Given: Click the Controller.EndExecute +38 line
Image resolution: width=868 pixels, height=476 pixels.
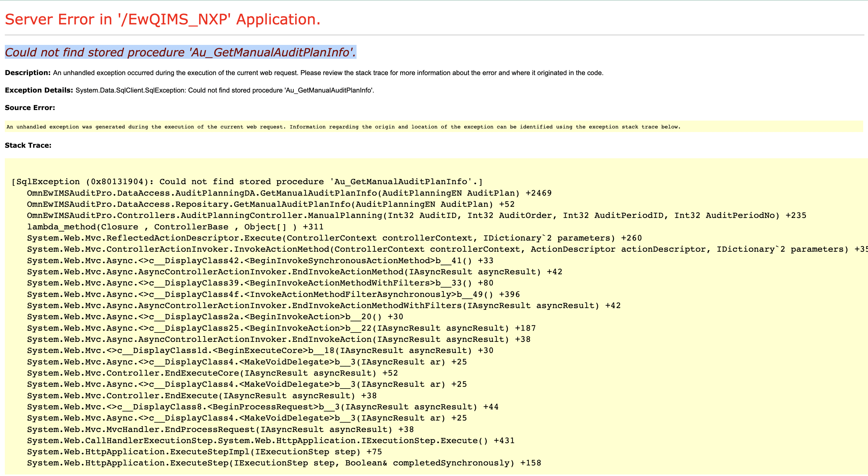Looking at the screenshot, I should pyautogui.click(x=202, y=396).
